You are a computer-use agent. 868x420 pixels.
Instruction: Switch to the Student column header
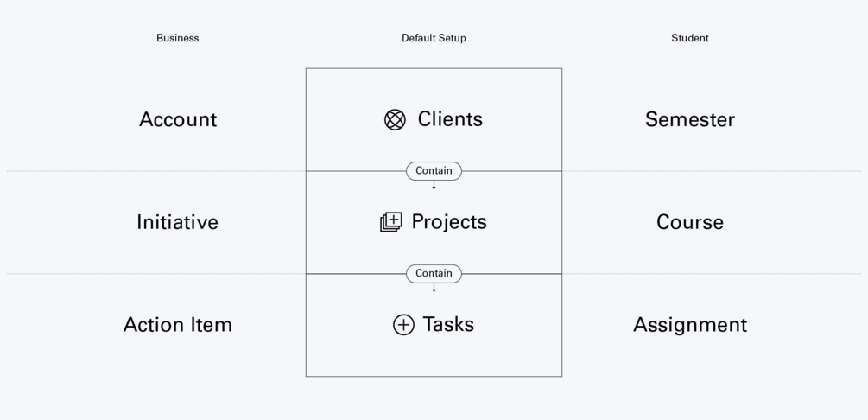point(690,38)
